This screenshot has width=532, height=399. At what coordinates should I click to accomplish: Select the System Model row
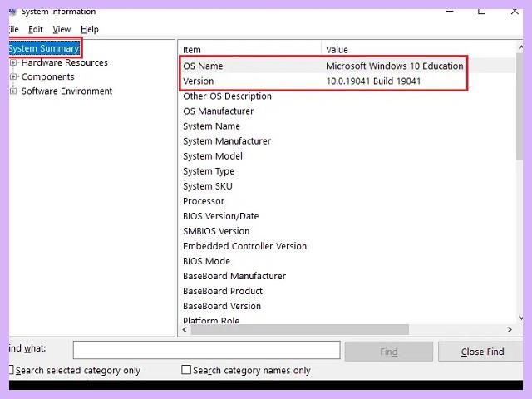coord(347,156)
